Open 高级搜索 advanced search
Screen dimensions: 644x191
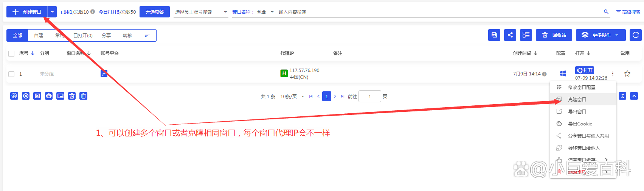pos(628,12)
